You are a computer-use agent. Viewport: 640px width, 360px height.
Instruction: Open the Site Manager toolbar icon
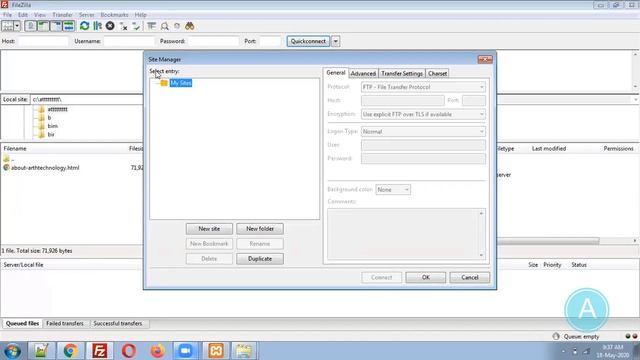coord(8,26)
